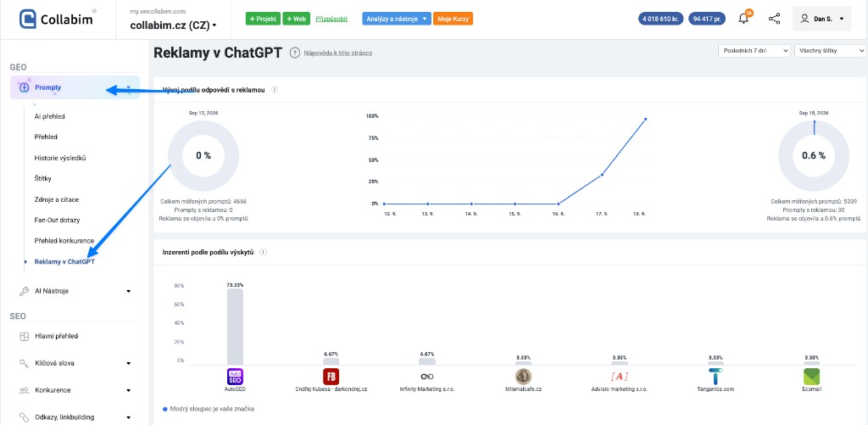Click info icon beside Inzerenti podle podílu výskytů
The height and width of the screenshot is (425, 868).
click(263, 252)
